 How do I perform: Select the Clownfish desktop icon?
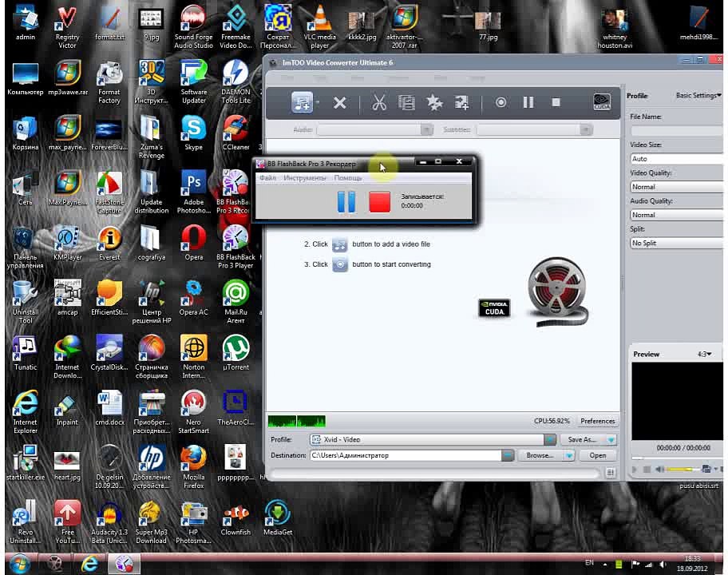click(x=235, y=517)
